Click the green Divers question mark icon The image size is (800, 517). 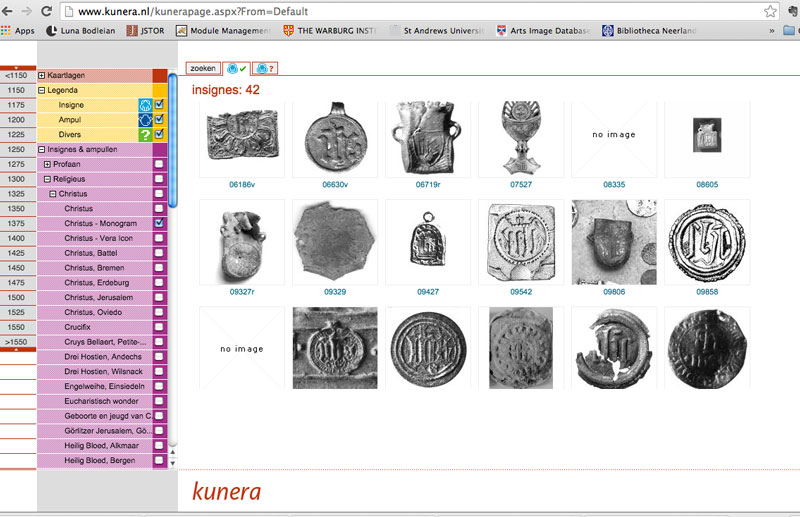144,135
